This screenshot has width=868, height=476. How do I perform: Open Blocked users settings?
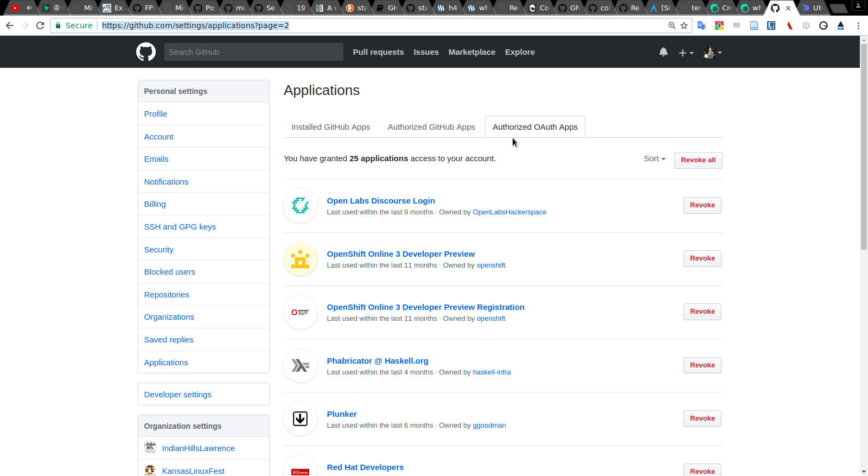(203, 272)
